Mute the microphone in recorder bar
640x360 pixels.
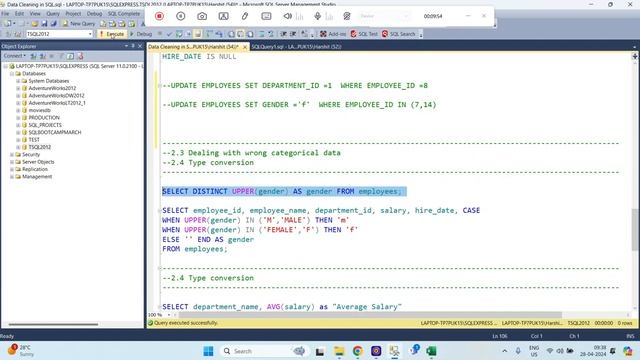click(x=317, y=16)
